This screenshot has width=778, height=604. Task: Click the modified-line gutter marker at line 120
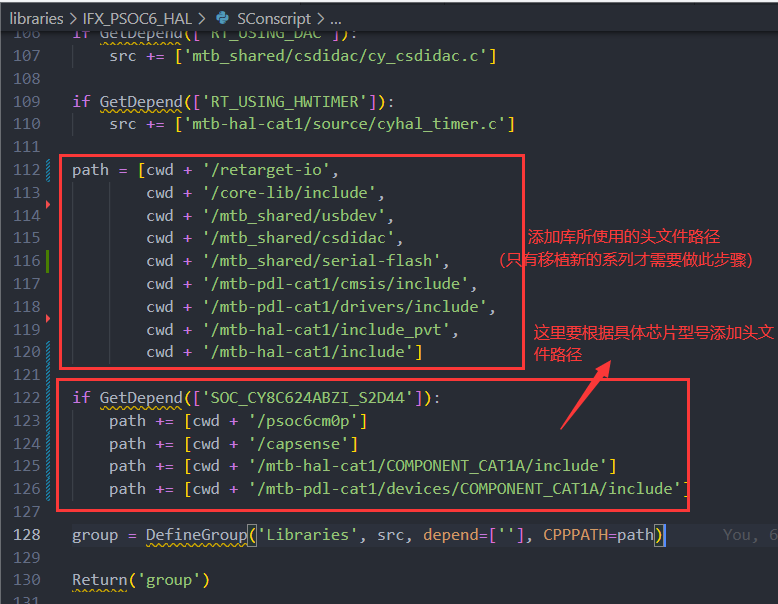tap(49, 352)
